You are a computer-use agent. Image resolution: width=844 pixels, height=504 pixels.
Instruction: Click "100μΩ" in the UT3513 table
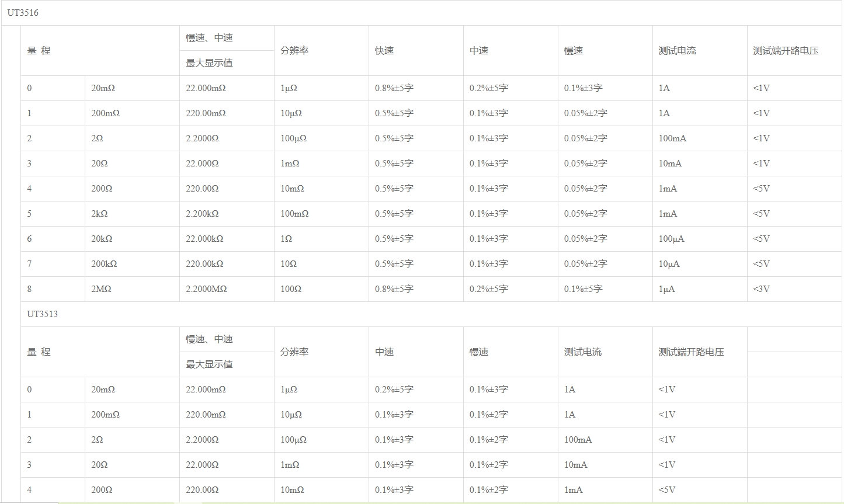[x=293, y=440]
